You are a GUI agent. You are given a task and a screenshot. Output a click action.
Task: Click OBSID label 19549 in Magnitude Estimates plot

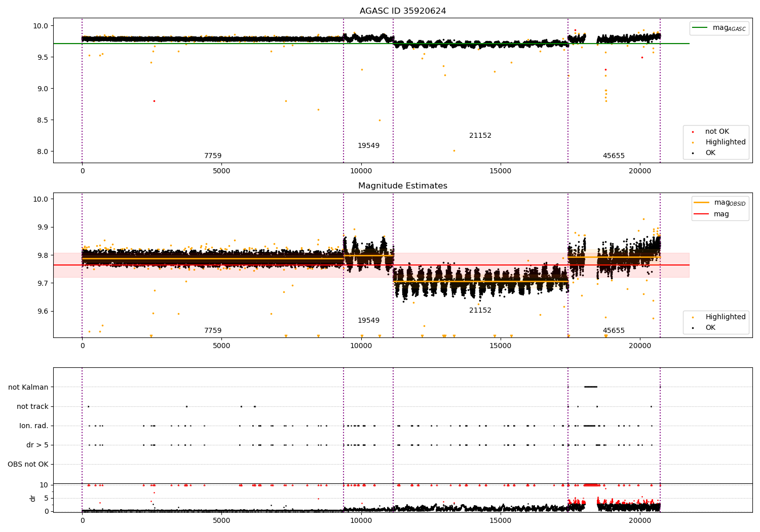(368, 321)
